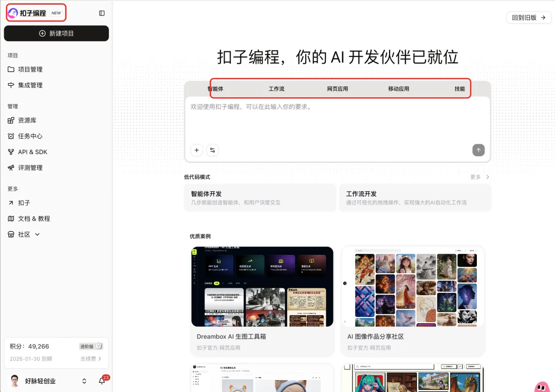Viewport: 555px width, 392px height.
Task: Click the 积分: 49,266 points text
Action: click(29, 346)
